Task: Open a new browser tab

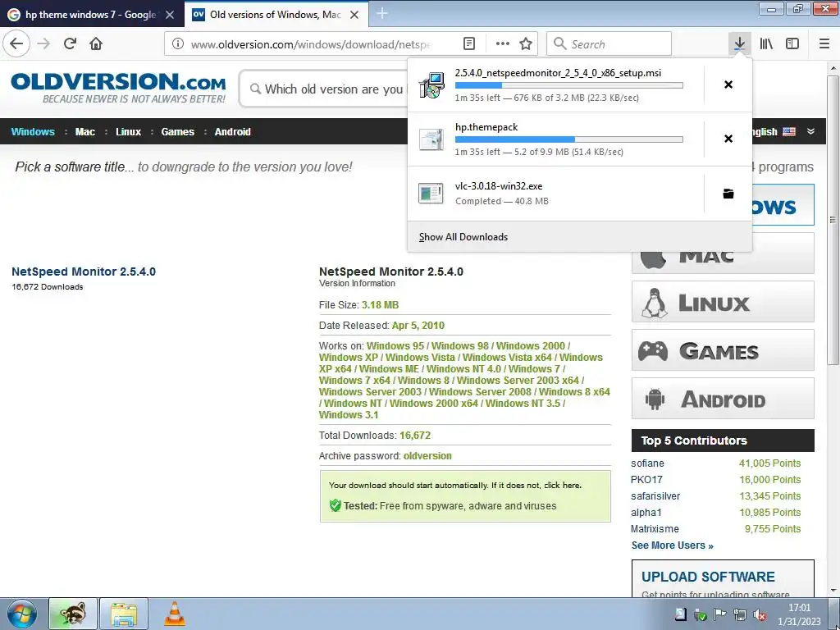Action: [382, 14]
